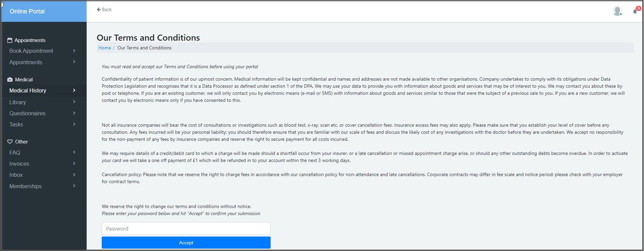Expand the Book Appointment chevron
The image size is (644, 251).
click(x=74, y=51)
